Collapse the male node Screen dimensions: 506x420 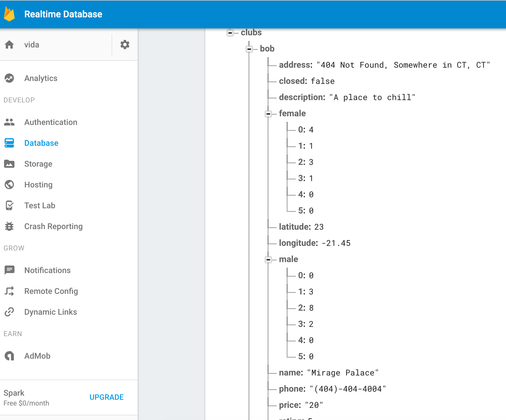point(268,259)
